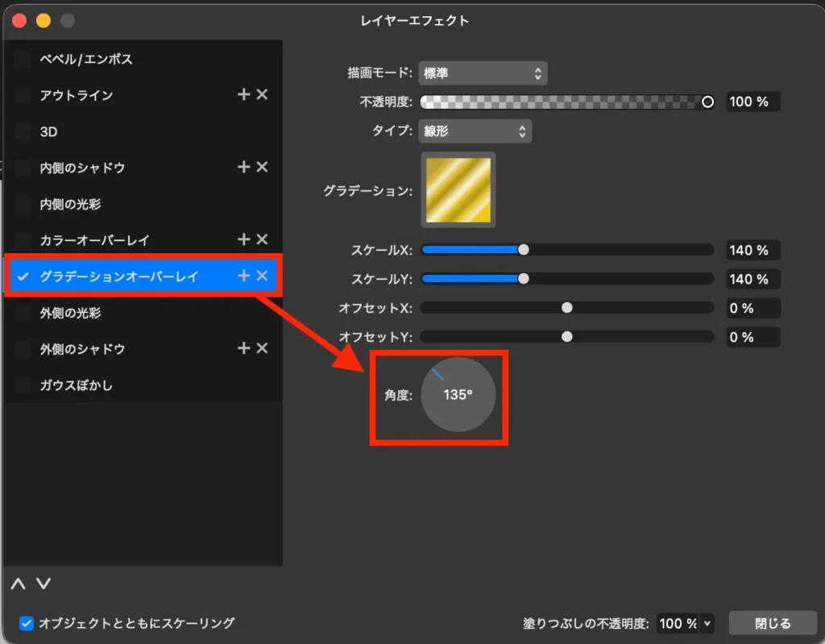825x644 pixels.
Task: Open the タイプ dropdown showing 線形
Action: click(x=475, y=131)
